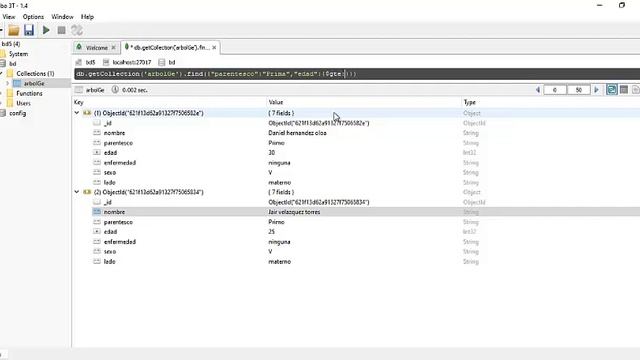Select the nombre key in document (1)
This screenshot has height=360, width=640.
(x=114, y=133)
